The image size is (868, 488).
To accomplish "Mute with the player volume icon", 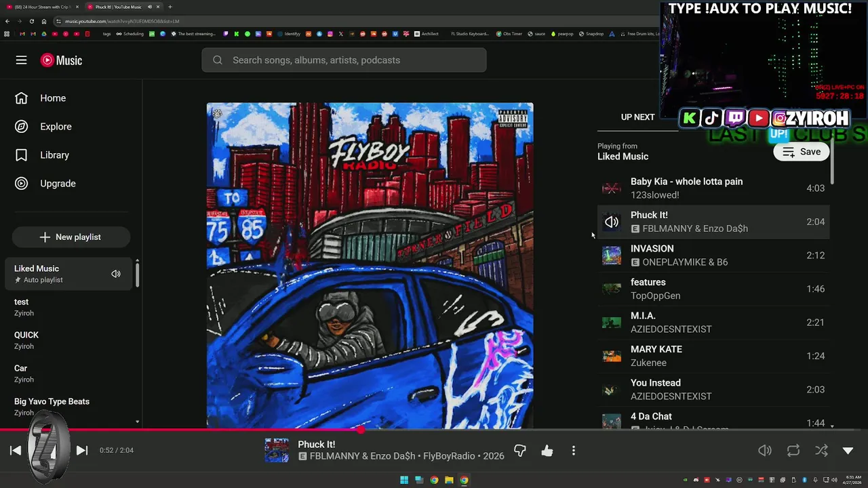I will (765, 451).
